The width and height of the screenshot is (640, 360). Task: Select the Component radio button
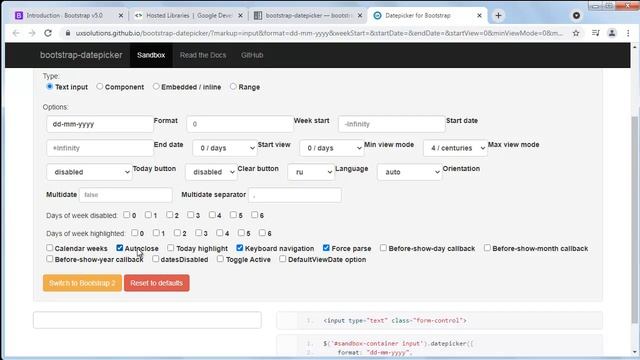[100, 87]
